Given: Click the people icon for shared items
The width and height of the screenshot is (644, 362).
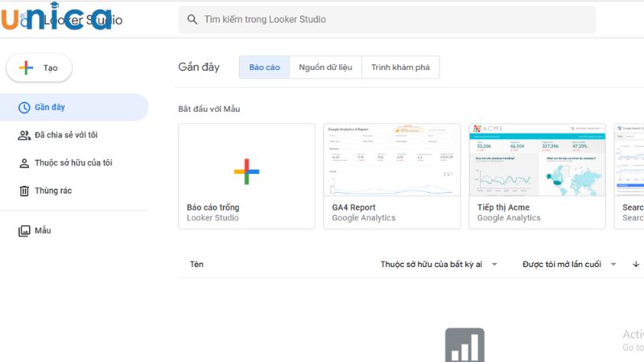Looking at the screenshot, I should [24, 135].
